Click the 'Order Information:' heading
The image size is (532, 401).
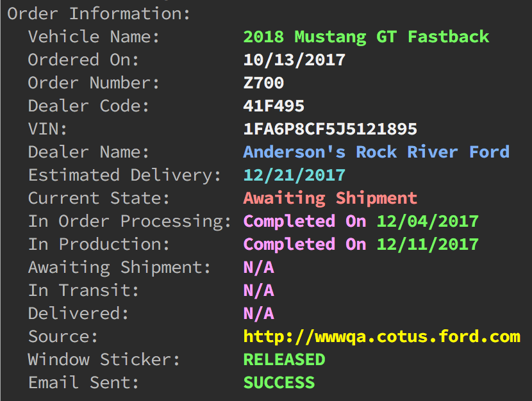click(99, 14)
